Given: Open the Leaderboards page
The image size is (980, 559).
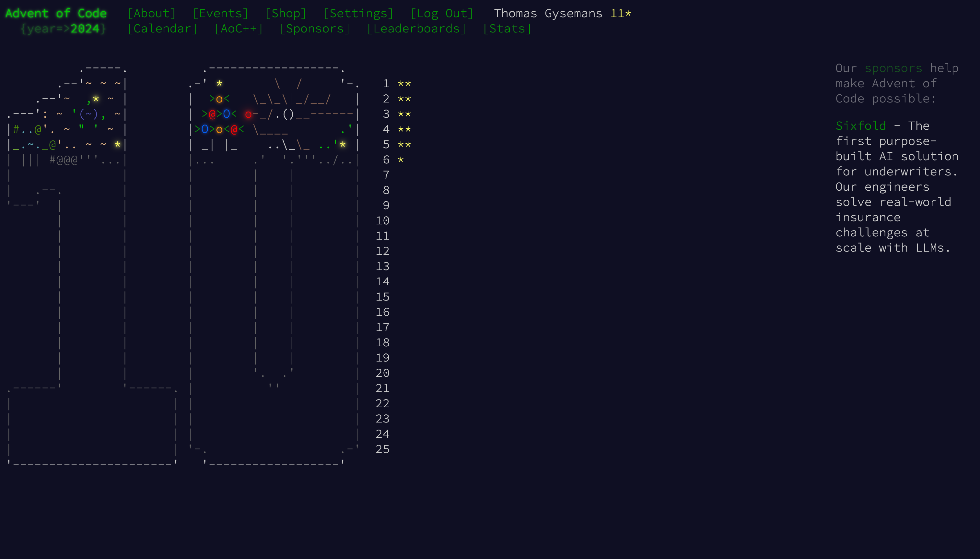Looking at the screenshot, I should (x=416, y=29).
